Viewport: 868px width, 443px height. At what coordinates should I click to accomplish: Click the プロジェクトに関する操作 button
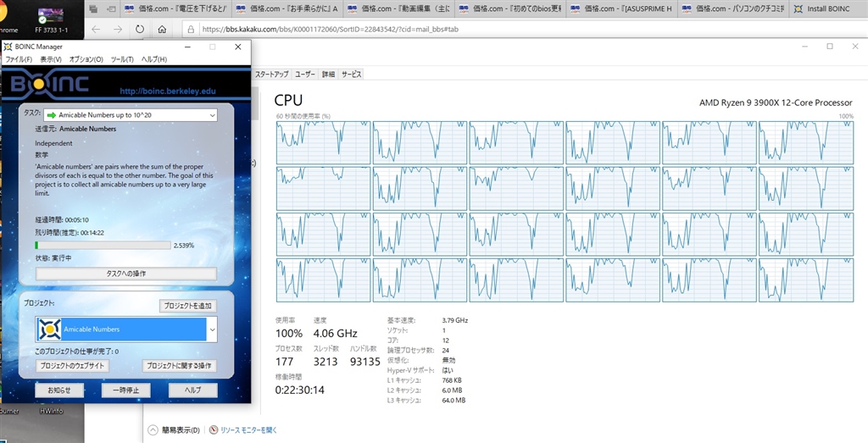click(x=180, y=366)
